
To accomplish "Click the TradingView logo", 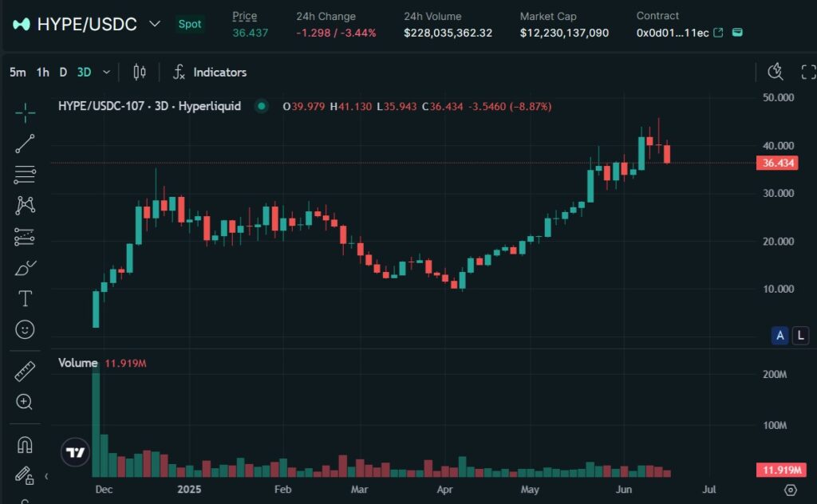I will click(x=75, y=452).
